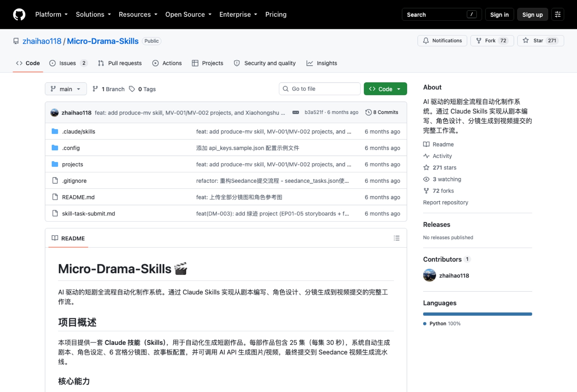Expand the Resources menu

pos(138,14)
